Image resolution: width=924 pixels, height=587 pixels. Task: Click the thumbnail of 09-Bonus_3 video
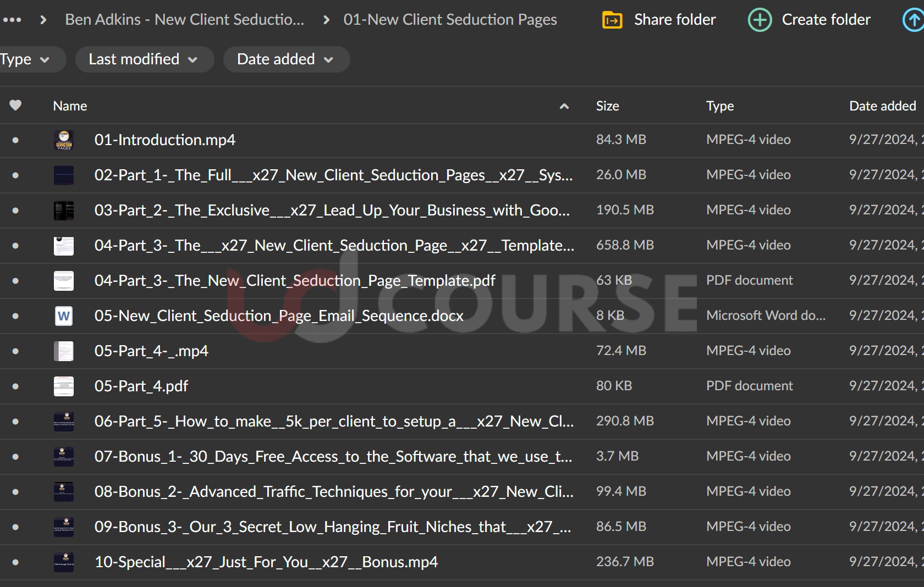pos(64,527)
